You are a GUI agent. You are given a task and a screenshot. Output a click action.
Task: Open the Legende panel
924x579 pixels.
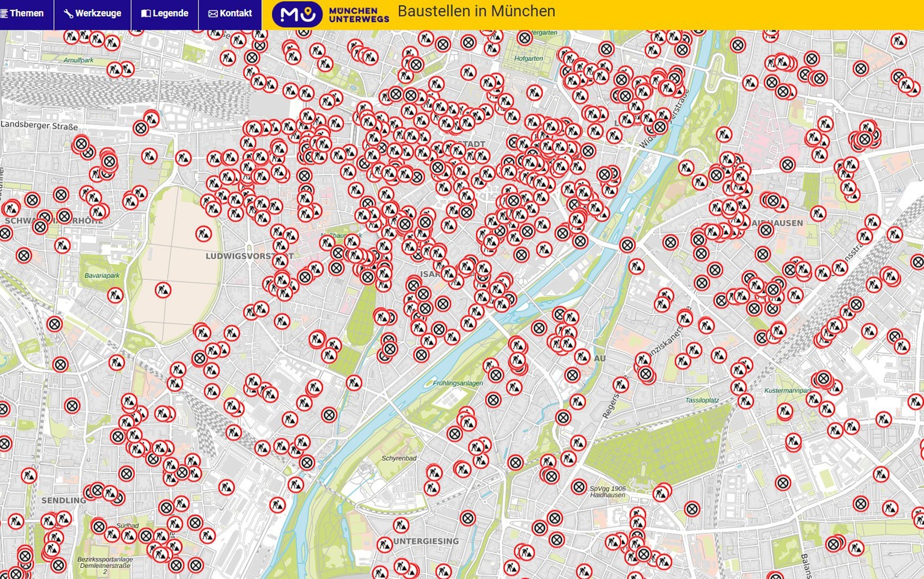point(165,13)
